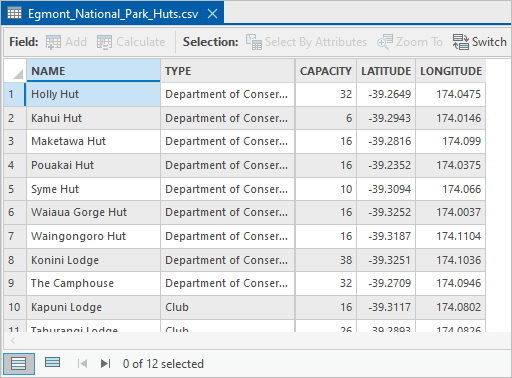Screen dimensions: 512x378
Task: Click latitude -39.2816 cell
Action: coord(386,141)
